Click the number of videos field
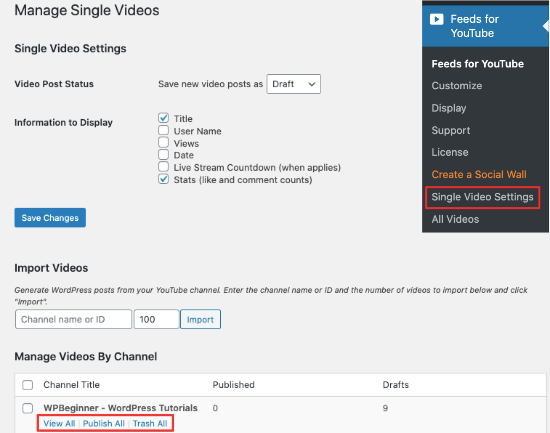This screenshot has height=433, width=550. coord(156,319)
